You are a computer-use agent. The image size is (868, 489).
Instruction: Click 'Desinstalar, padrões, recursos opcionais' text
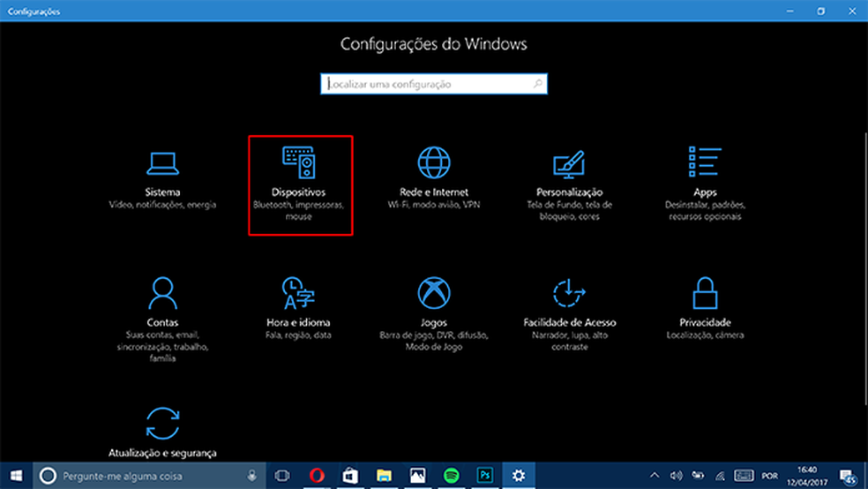coord(705,210)
